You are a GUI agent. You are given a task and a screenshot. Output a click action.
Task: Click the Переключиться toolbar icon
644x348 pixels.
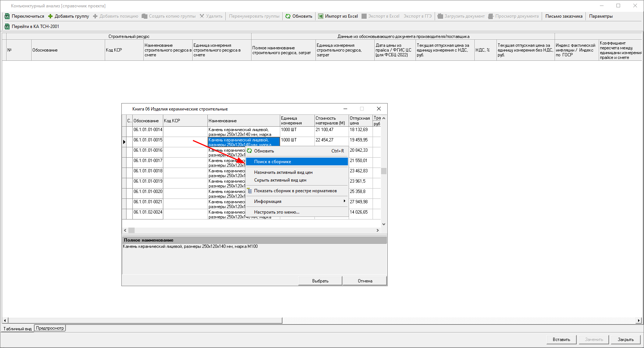tap(7, 16)
